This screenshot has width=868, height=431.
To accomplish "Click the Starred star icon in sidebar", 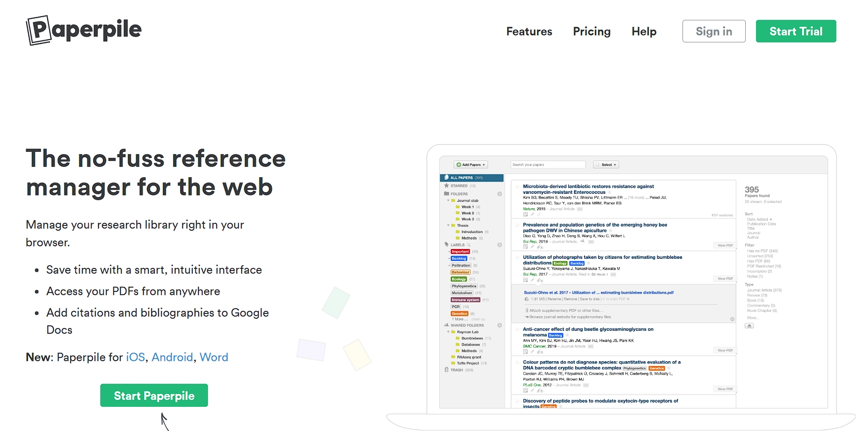I will point(447,186).
